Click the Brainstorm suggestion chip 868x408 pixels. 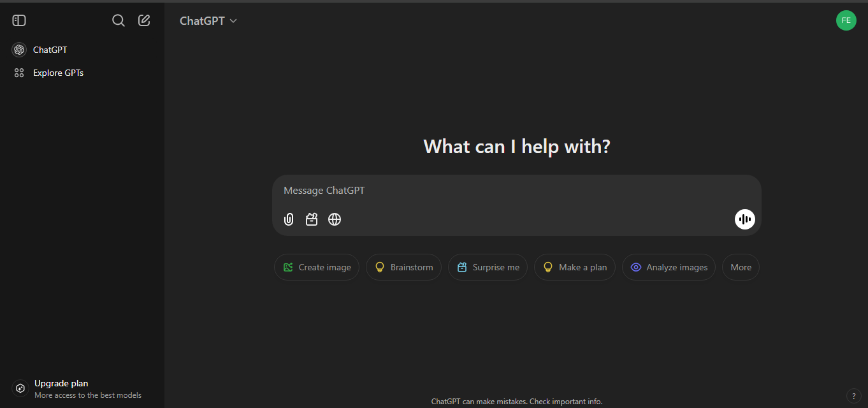403,267
